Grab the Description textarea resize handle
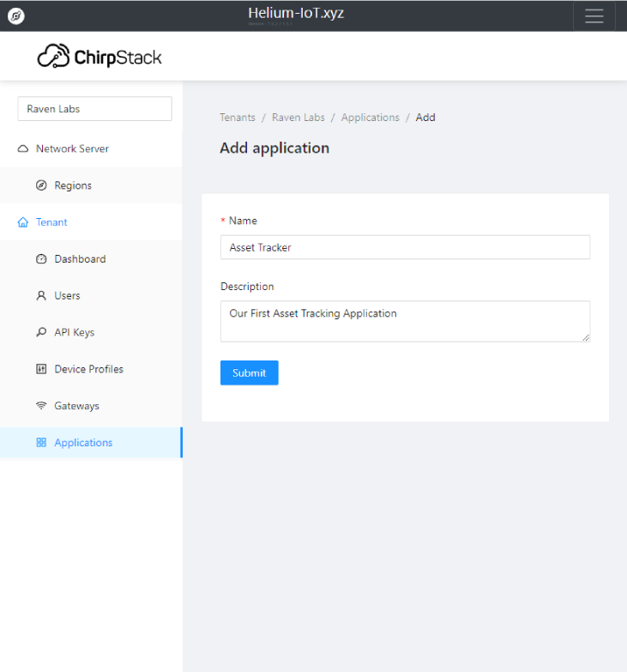Image resolution: width=627 pixels, height=672 pixels. pos(586,337)
